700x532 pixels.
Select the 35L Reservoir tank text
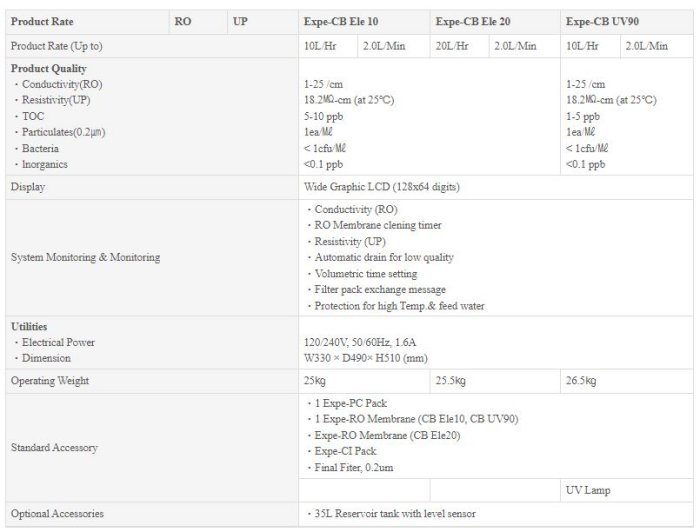pyautogui.click(x=394, y=514)
